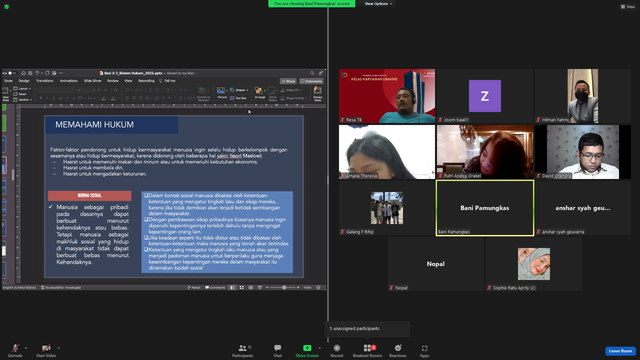Click the PowerPoint Share button
Screen dimensions: 640x360
coord(289,81)
